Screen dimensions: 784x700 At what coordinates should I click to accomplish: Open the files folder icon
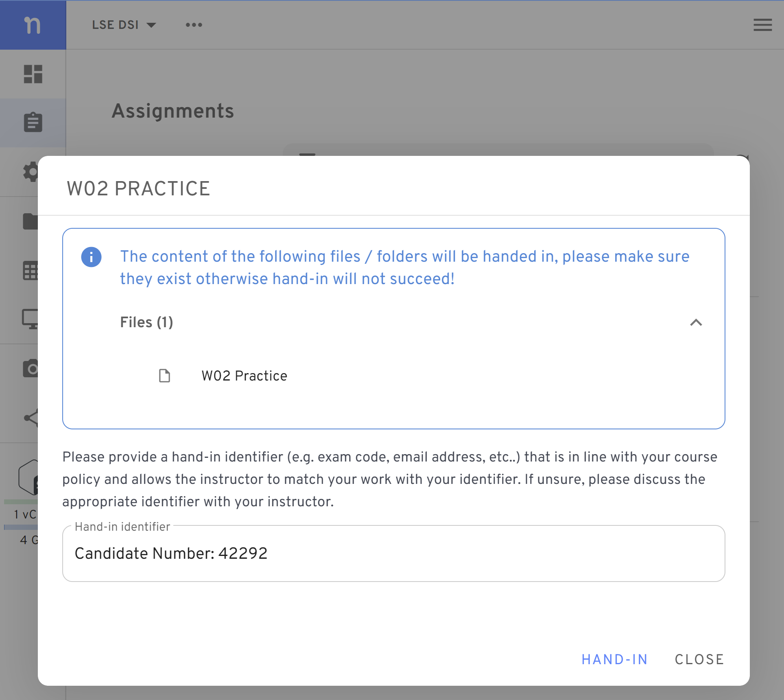31,221
